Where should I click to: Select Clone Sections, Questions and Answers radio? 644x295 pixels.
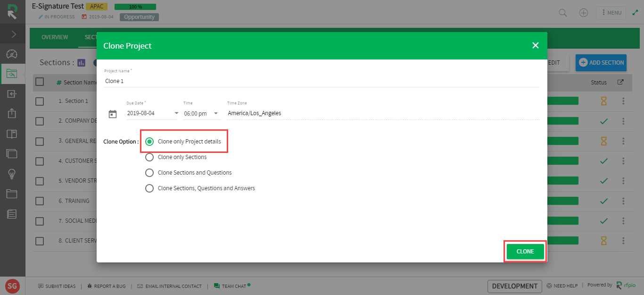tap(149, 188)
